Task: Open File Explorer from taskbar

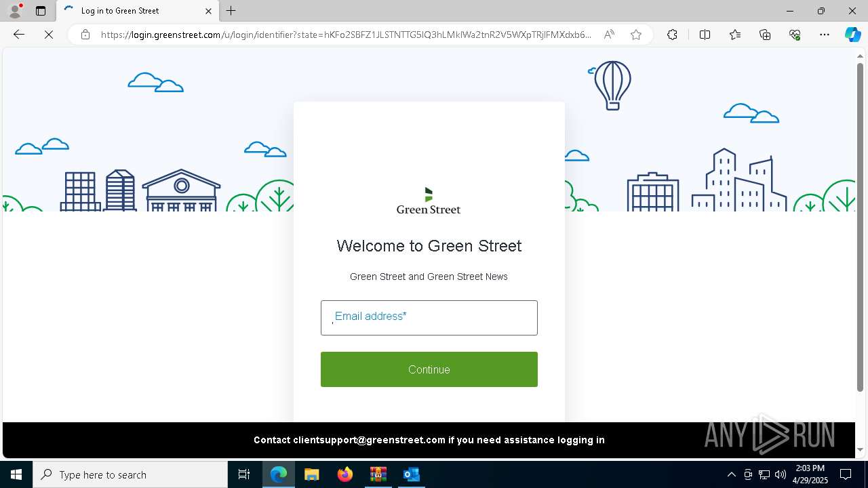Action: (311, 474)
